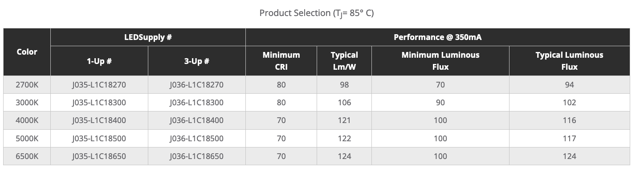This screenshot has width=644, height=175.
Task: Click the Performance @ 350mA header
Action: [438, 37]
